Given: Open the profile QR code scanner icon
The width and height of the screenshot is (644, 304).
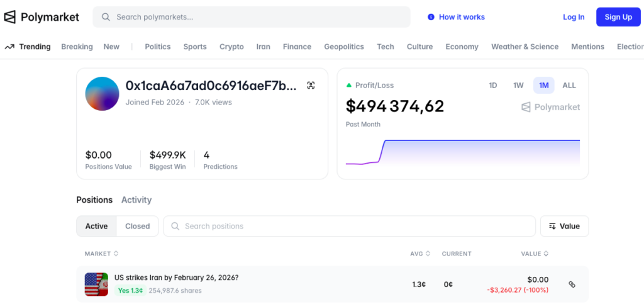Looking at the screenshot, I should coord(311,86).
